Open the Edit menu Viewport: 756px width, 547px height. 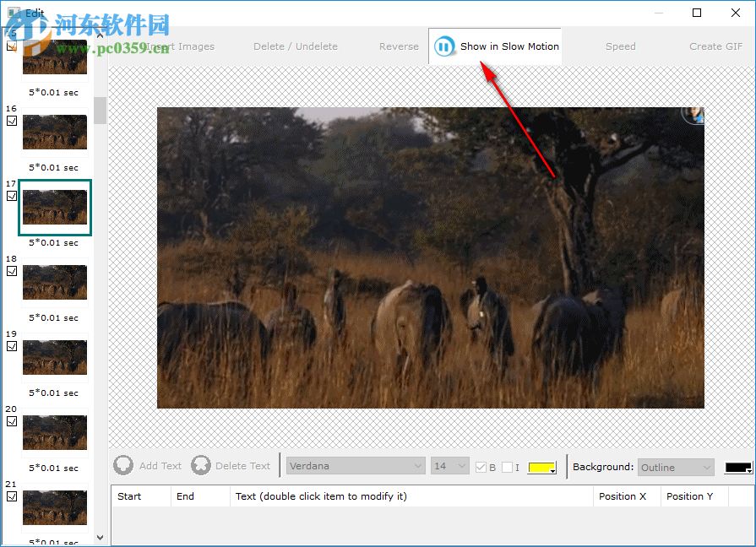[x=35, y=13]
